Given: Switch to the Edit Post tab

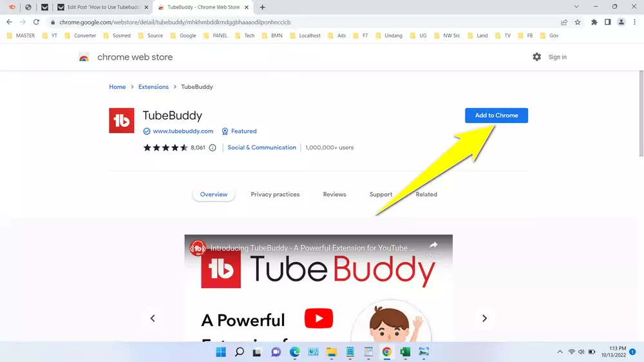Looking at the screenshot, I should 102,7.
